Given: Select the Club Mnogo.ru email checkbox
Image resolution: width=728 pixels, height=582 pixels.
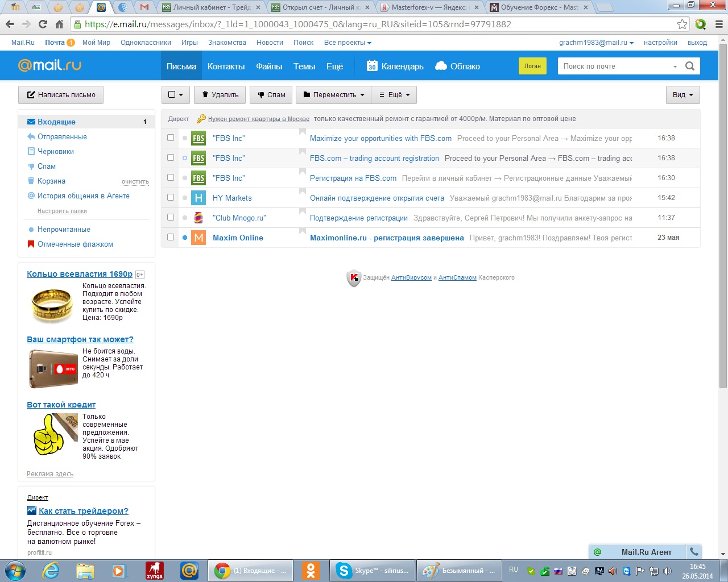Looking at the screenshot, I should (171, 217).
